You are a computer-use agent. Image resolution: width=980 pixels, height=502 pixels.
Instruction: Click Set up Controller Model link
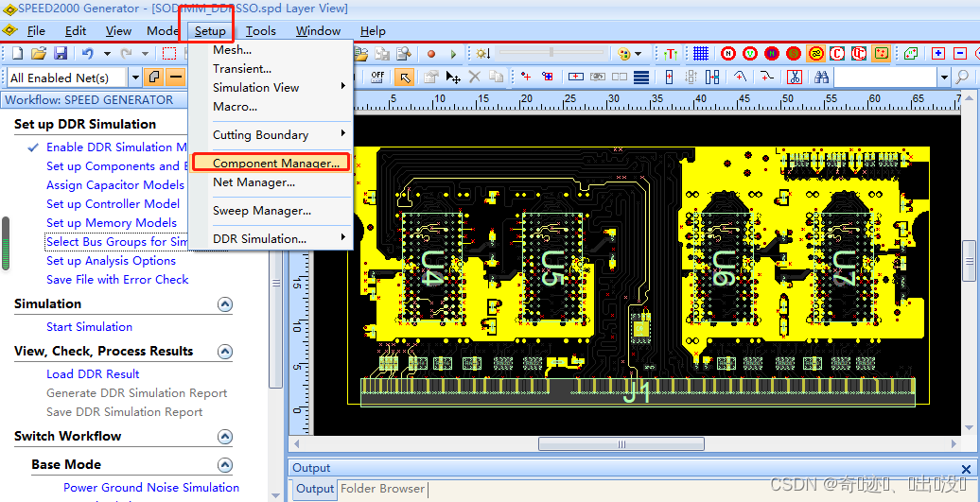[x=114, y=204]
